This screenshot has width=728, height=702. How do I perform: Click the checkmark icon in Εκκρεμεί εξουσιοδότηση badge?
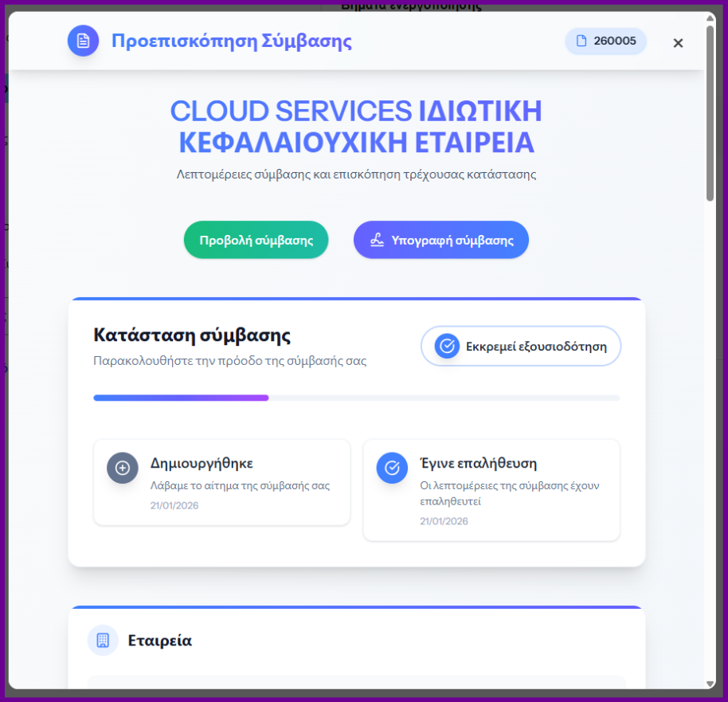tap(447, 346)
